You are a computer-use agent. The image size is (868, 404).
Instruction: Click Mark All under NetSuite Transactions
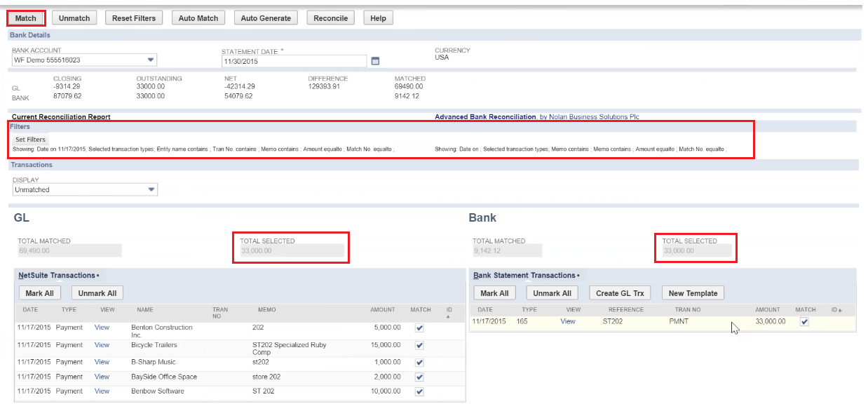[39, 292]
